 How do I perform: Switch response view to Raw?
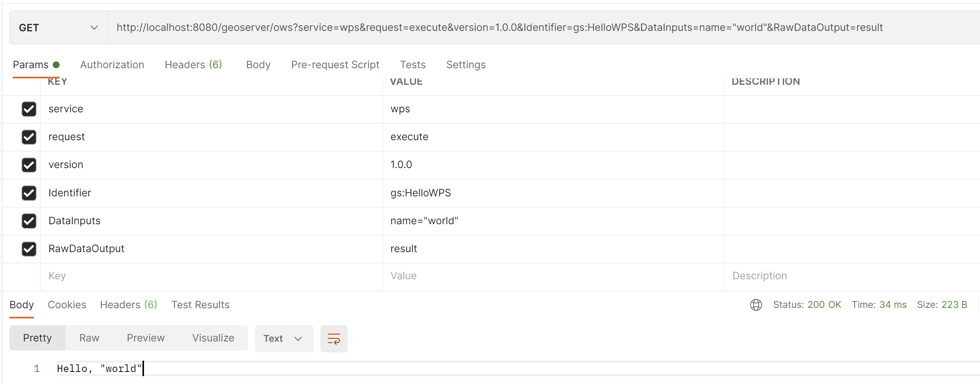click(x=89, y=338)
